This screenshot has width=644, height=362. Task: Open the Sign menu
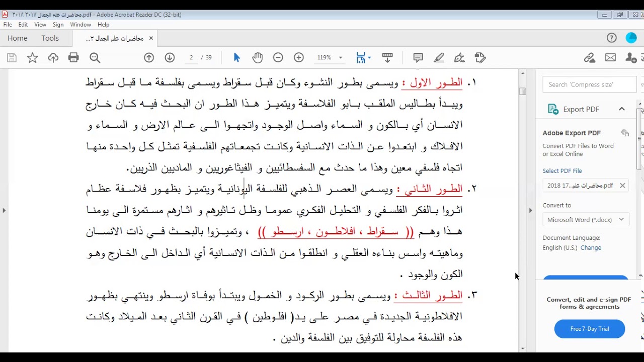pos(58,25)
